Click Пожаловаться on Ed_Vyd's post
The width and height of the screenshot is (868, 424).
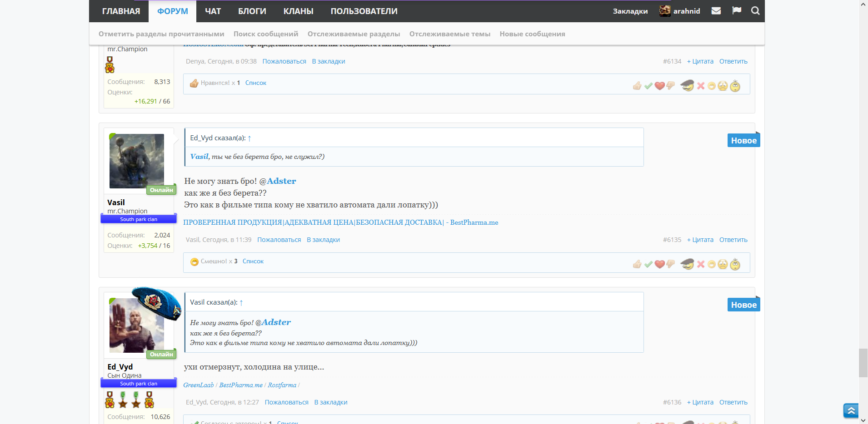coord(286,402)
